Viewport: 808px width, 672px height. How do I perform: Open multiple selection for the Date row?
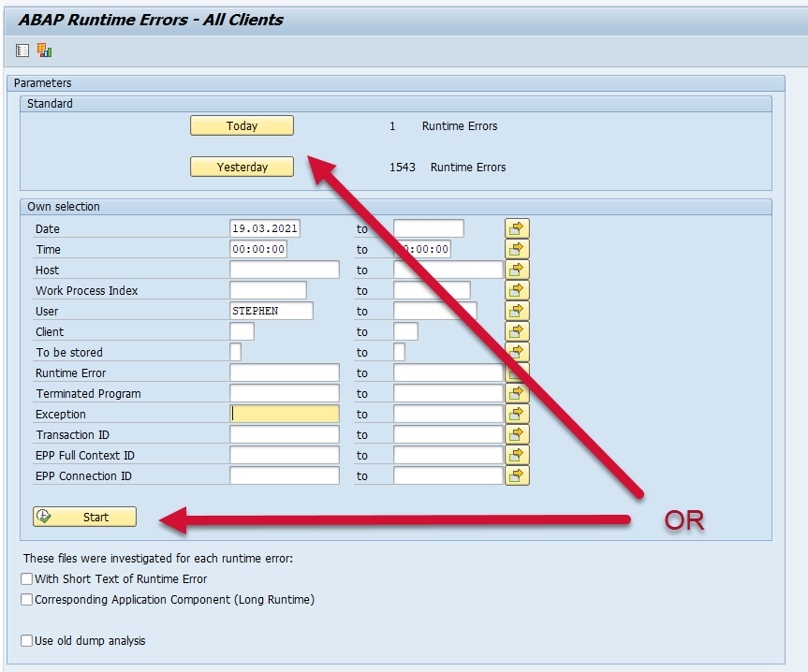coord(517,228)
